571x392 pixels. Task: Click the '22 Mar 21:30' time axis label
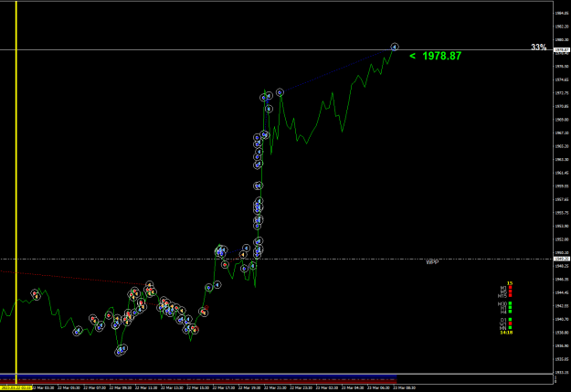point(275,388)
